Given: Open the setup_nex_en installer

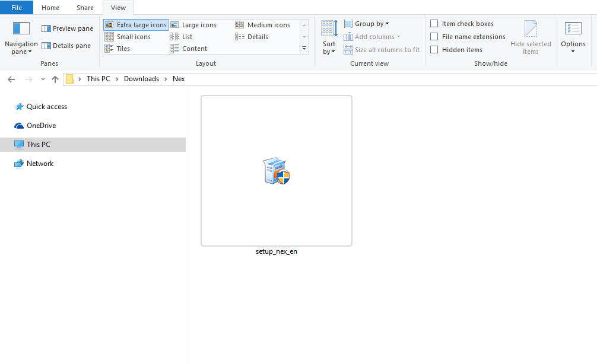Looking at the screenshot, I should click(x=277, y=171).
